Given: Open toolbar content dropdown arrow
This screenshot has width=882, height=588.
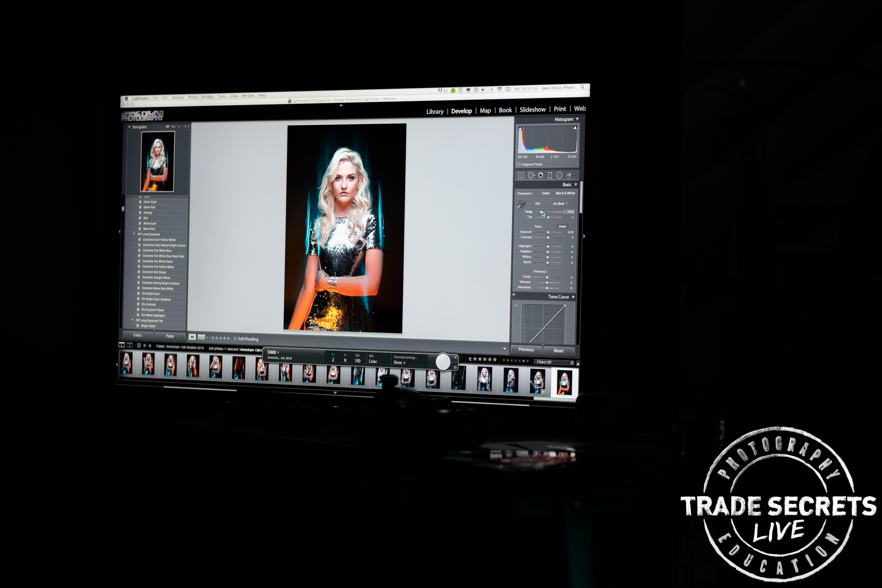Looking at the screenshot, I should point(504,348).
